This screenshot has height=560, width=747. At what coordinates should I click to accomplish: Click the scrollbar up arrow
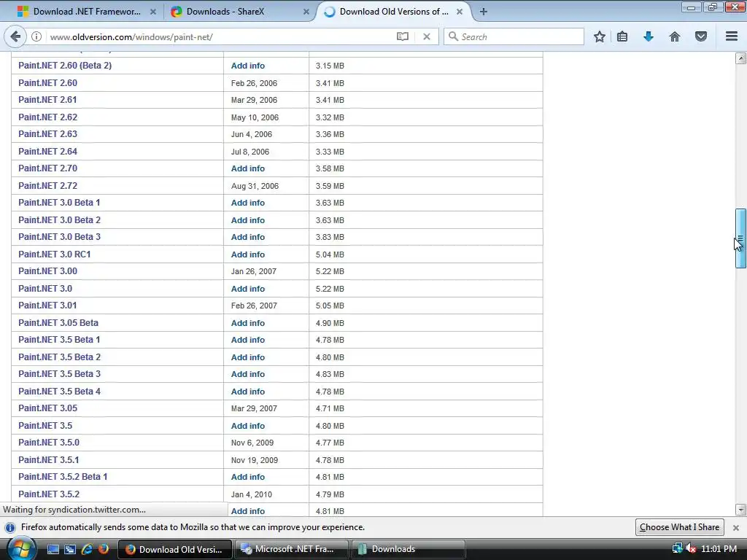[x=740, y=58]
